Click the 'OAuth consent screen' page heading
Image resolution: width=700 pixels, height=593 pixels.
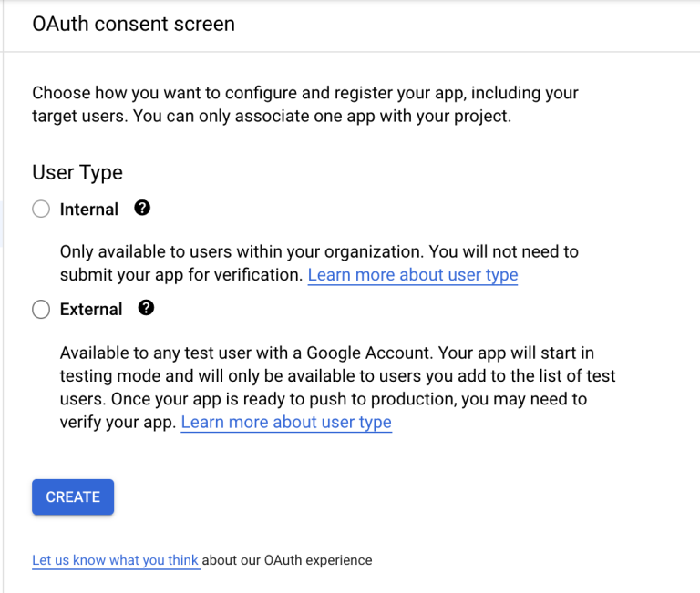coord(133,25)
